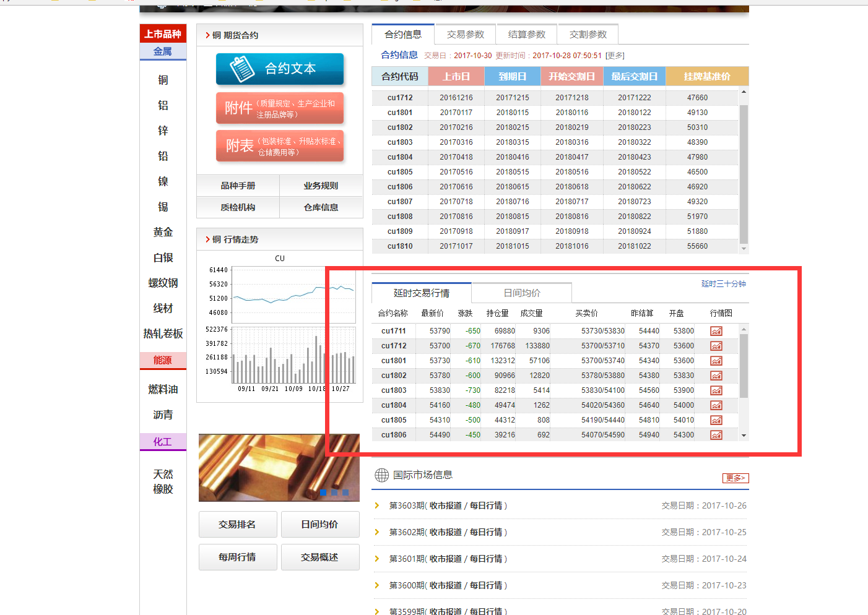Click scroll-up arrow of contract info table
Viewport: 868px width, 615px height.
pyautogui.click(x=744, y=92)
